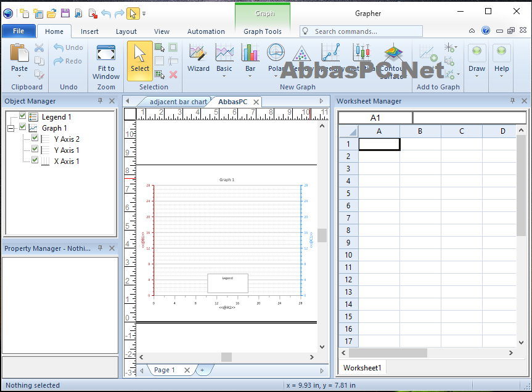Click the plot window vertical scrollbar thumb
Image resolution: width=532 pixels, height=392 pixels.
pyautogui.click(x=322, y=235)
